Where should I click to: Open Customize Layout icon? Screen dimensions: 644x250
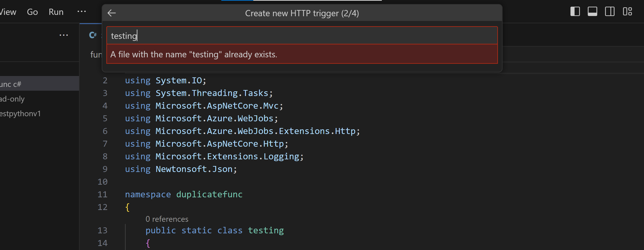pos(627,12)
